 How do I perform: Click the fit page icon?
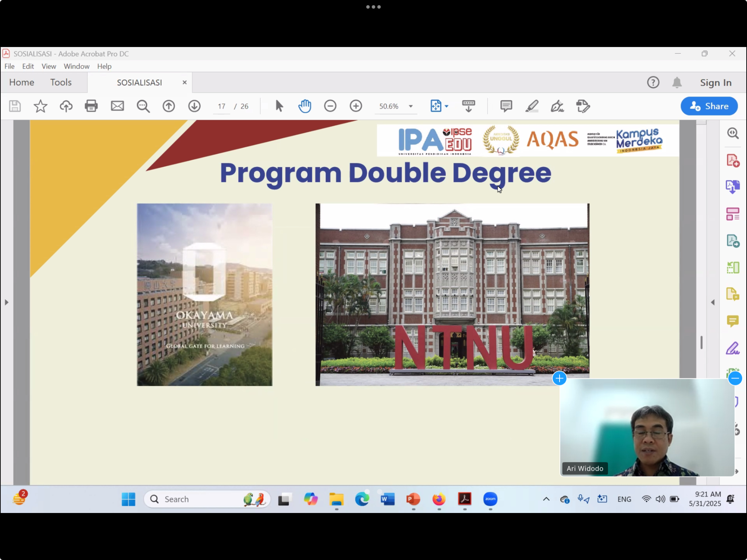coord(436,106)
